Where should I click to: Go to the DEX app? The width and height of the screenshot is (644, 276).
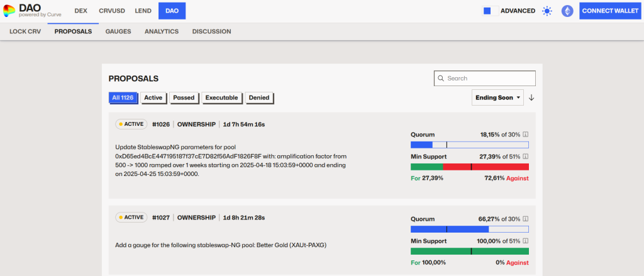(x=81, y=11)
